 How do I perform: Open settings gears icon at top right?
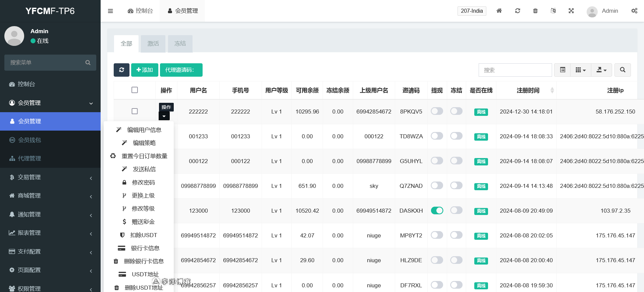[634, 11]
